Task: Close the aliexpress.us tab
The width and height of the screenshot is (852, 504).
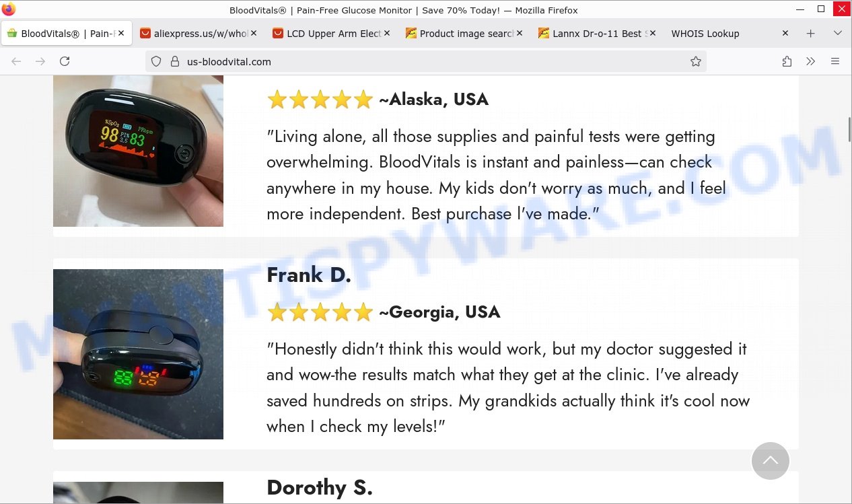Action: (x=254, y=34)
